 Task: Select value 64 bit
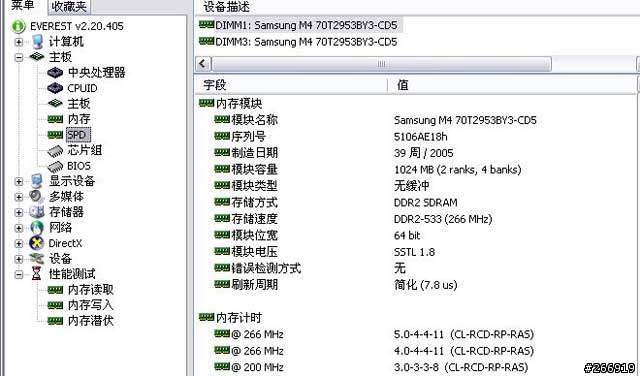pos(407,236)
